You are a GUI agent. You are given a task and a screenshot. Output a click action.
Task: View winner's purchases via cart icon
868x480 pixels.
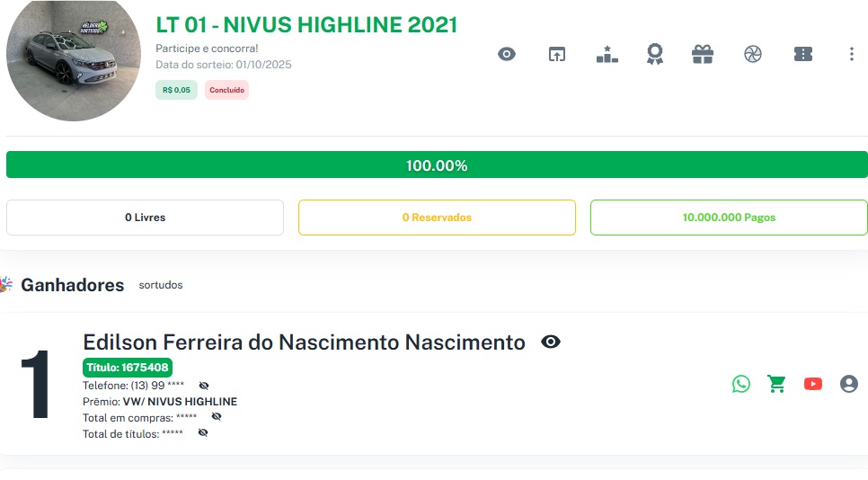(x=777, y=384)
